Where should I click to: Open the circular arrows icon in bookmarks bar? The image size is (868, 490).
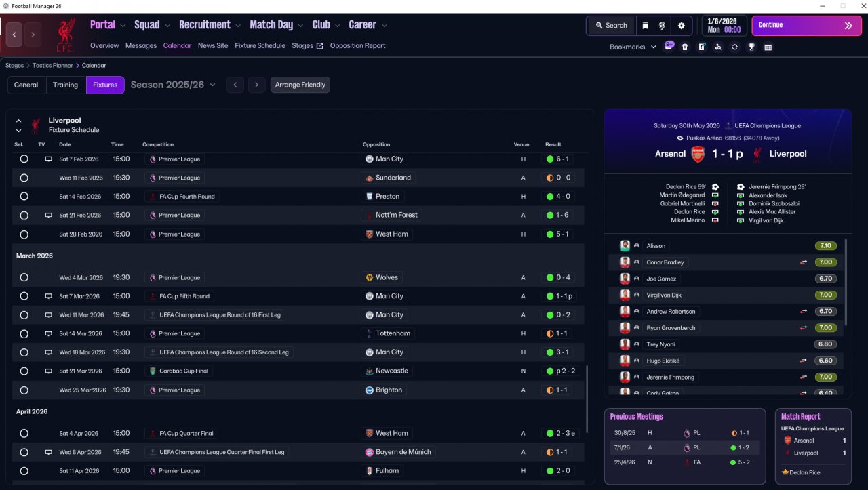pyautogui.click(x=734, y=47)
